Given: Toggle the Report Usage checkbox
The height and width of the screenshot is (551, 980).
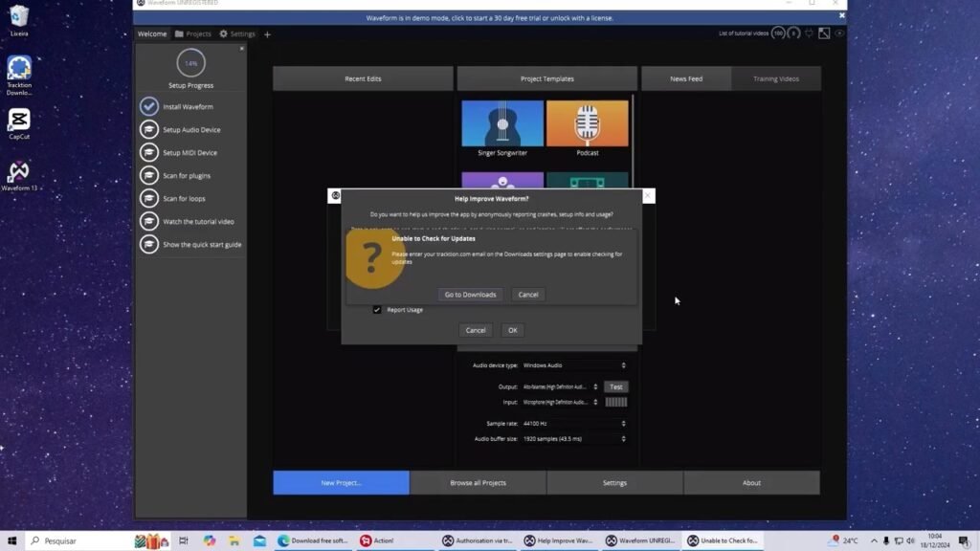Looking at the screenshot, I should (377, 310).
